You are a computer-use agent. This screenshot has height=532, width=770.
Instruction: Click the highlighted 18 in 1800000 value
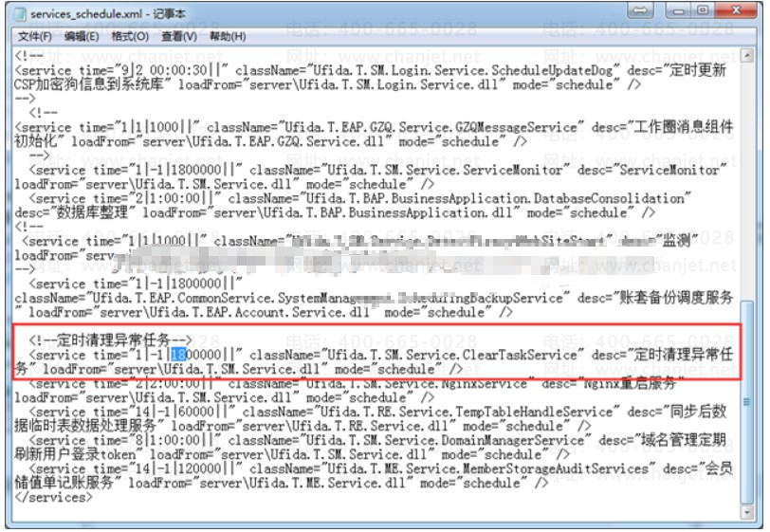[178, 355]
